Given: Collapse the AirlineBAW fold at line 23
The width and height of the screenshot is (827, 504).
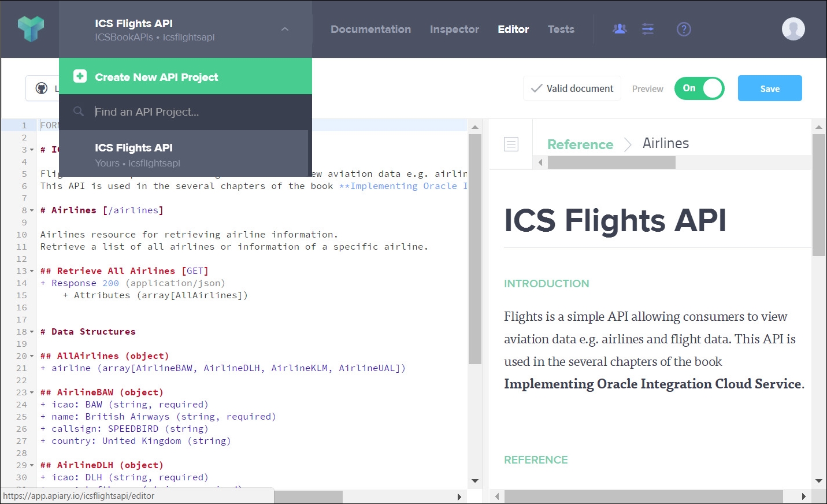Looking at the screenshot, I should (32, 393).
